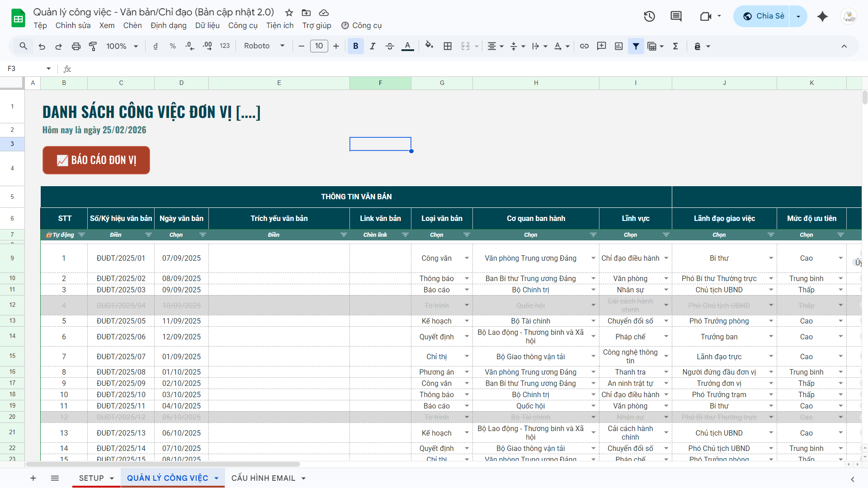Open Loại văn bản dropdown for Công văn row 1
Viewport: 868px width, 488px height.
(x=467, y=258)
